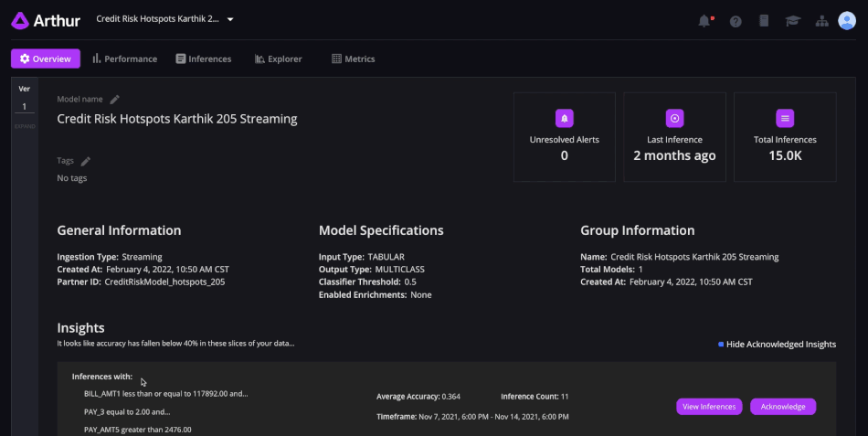The image size is (868, 436).
Task: Open the Unresolved Alerts card
Action: (x=564, y=136)
